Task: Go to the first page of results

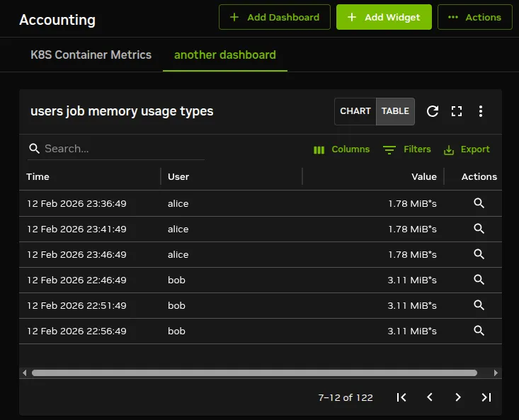Action: click(x=401, y=397)
